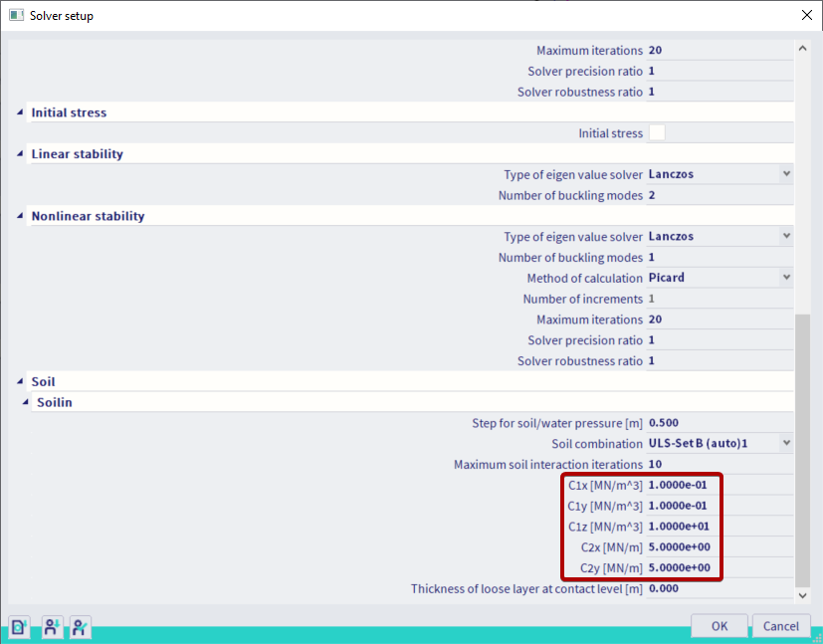Screen dimensions: 823x644
Task: Open the Method of calculation dropdown
Action: pyautogui.click(x=786, y=278)
